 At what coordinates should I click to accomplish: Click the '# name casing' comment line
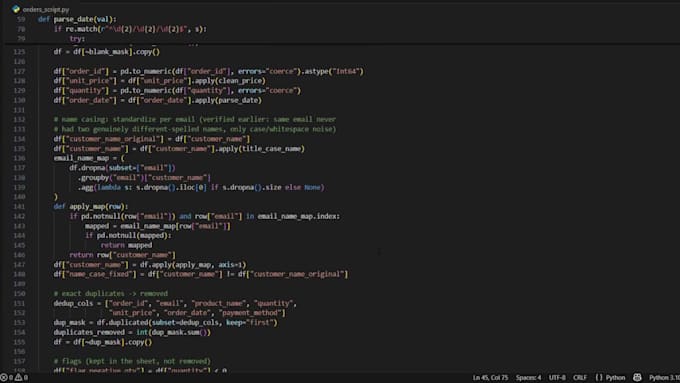(x=195, y=119)
